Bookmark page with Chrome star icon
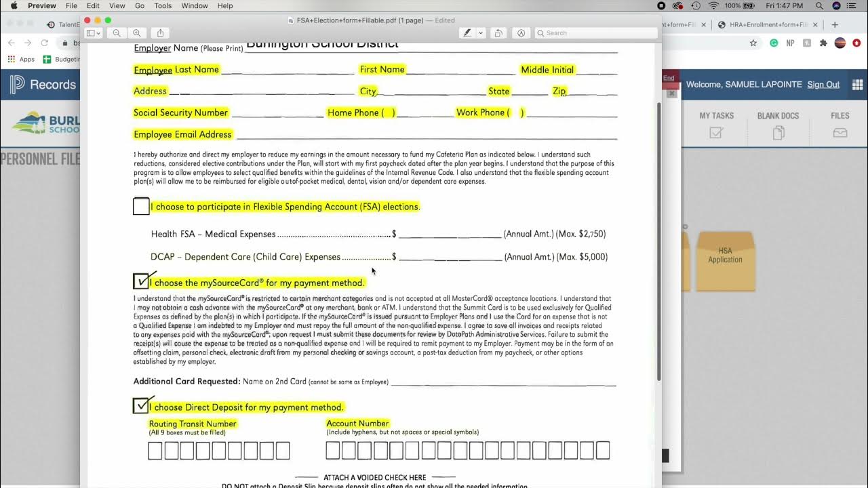868x488 pixels. click(x=753, y=43)
